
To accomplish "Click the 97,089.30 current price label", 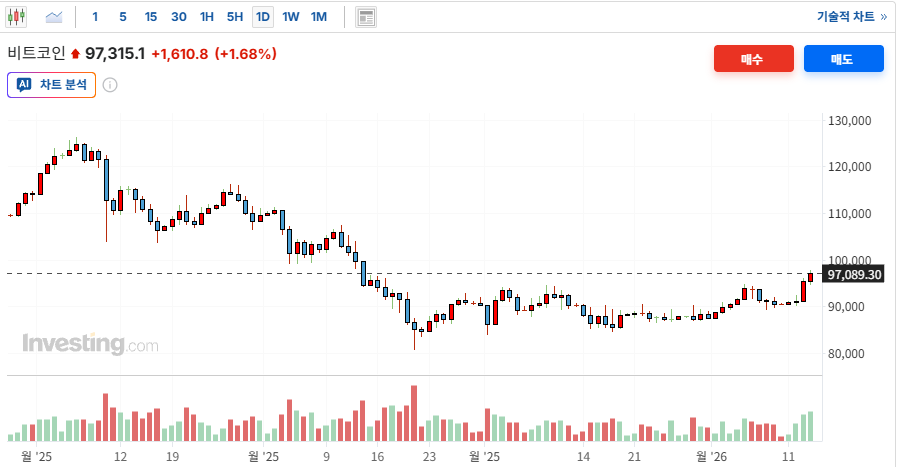I will pos(853,274).
